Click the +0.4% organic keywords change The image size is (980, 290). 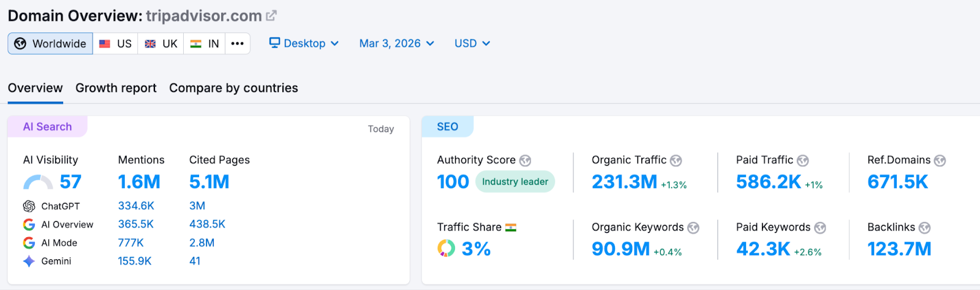[668, 252]
